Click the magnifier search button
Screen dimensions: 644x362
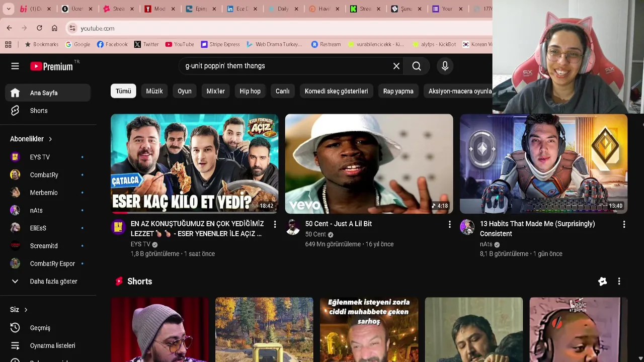point(417,66)
